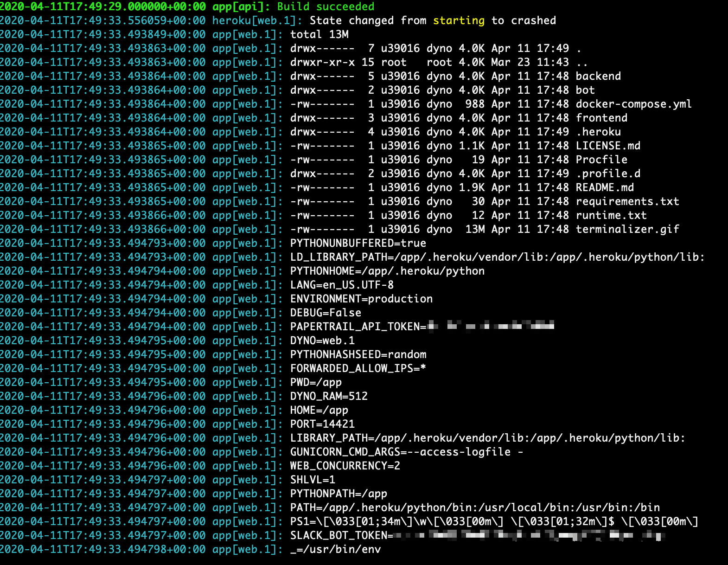Select the 'total 13M' line
Image resolution: width=728 pixels, height=565 pixels.
coord(319,34)
